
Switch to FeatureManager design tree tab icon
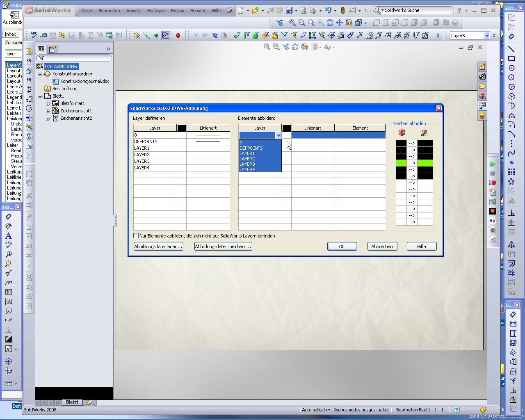pos(41,49)
